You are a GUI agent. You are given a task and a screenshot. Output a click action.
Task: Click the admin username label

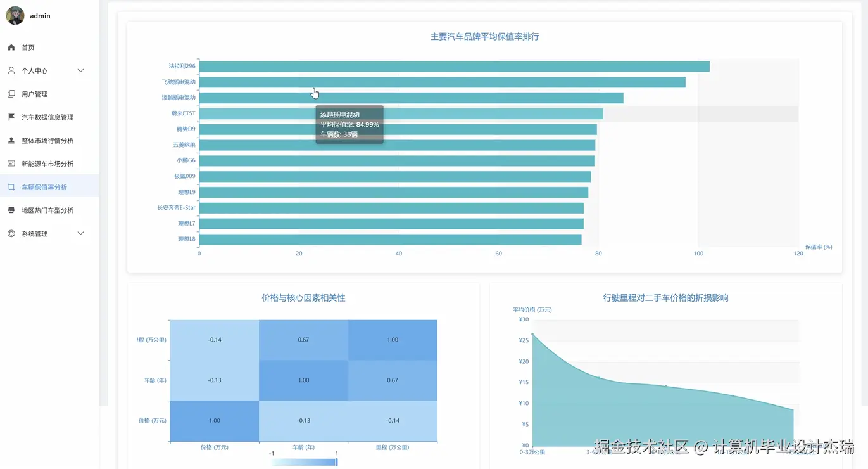[x=40, y=16]
